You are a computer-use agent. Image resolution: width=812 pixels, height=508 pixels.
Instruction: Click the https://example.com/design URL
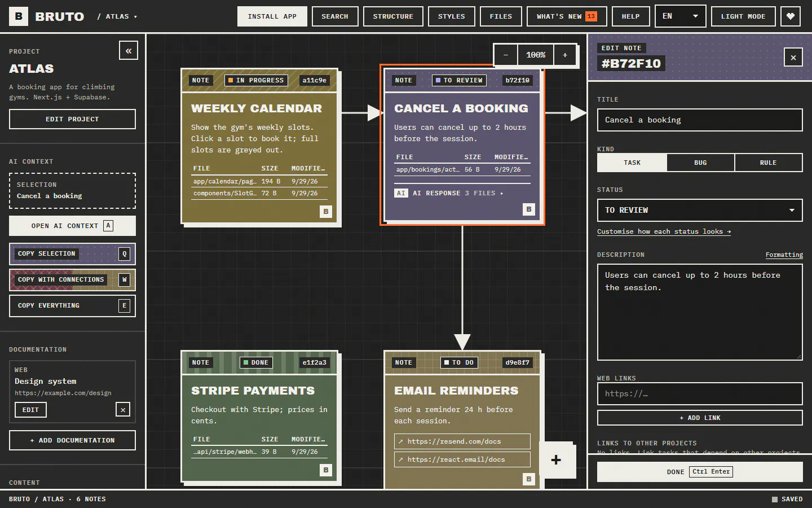click(x=63, y=393)
